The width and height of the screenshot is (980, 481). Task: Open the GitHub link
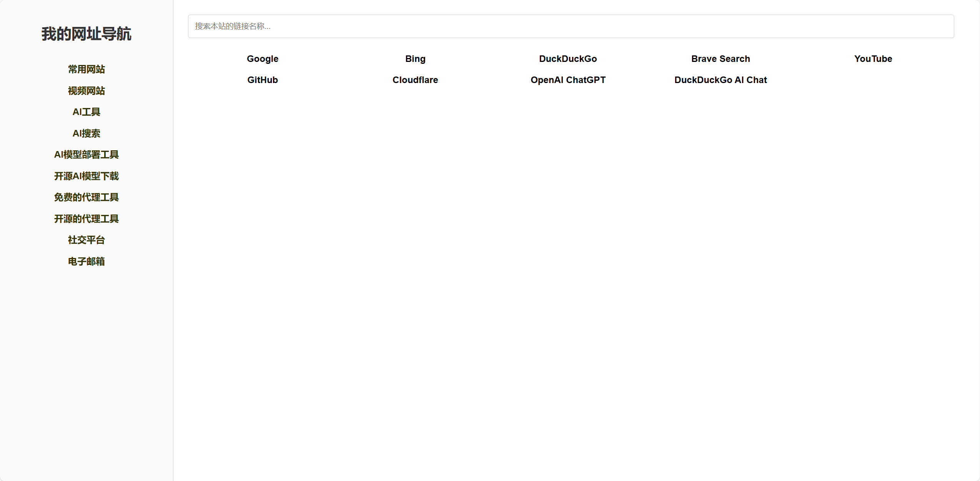tap(263, 80)
